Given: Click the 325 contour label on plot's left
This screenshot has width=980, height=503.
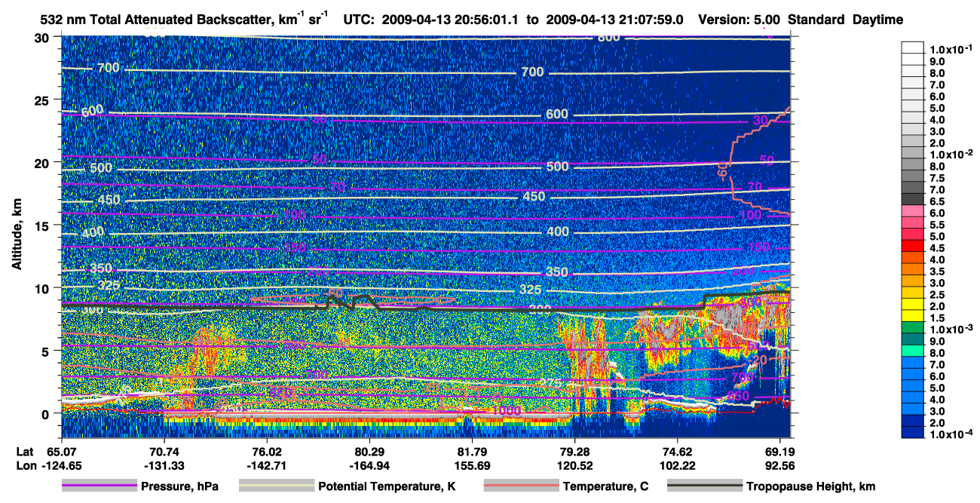Looking at the screenshot, I should (x=107, y=287).
